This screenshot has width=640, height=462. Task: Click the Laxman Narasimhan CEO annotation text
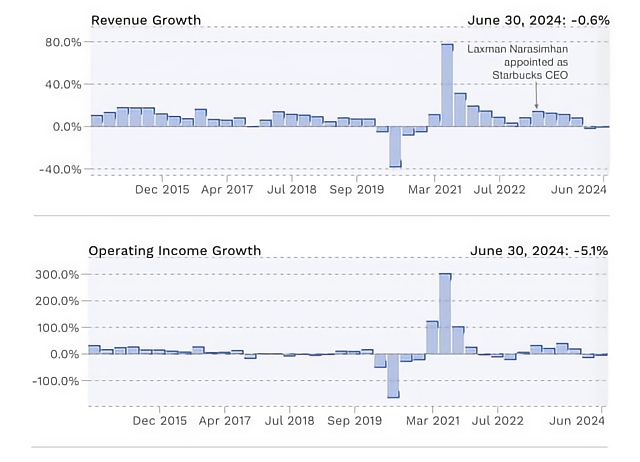[518, 62]
